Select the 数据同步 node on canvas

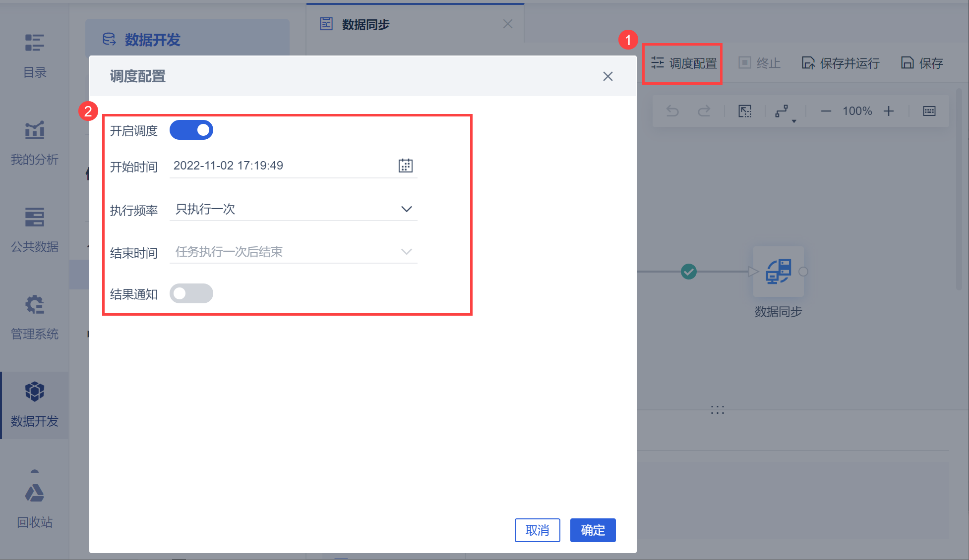click(778, 272)
